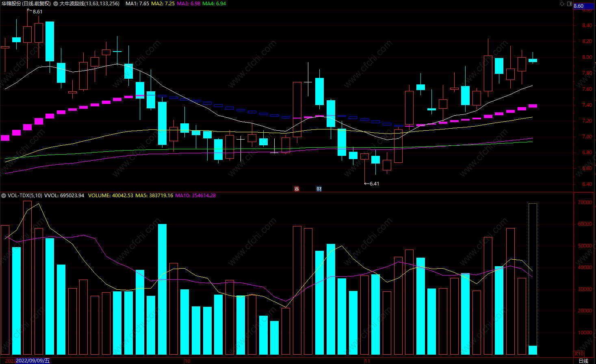Click the stock title 华锦股份 (日线,前复权)
This screenshot has width=596, height=364.
coord(26,4)
